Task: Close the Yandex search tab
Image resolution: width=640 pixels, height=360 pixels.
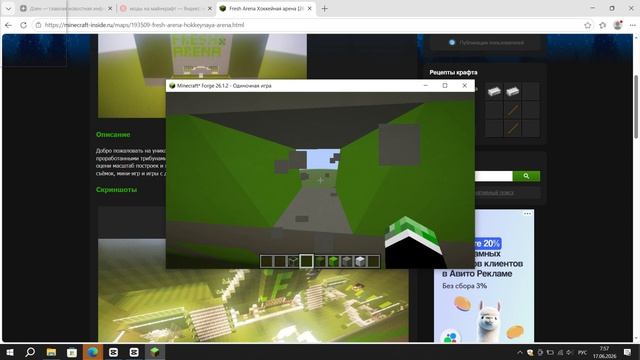Action: click(x=210, y=9)
